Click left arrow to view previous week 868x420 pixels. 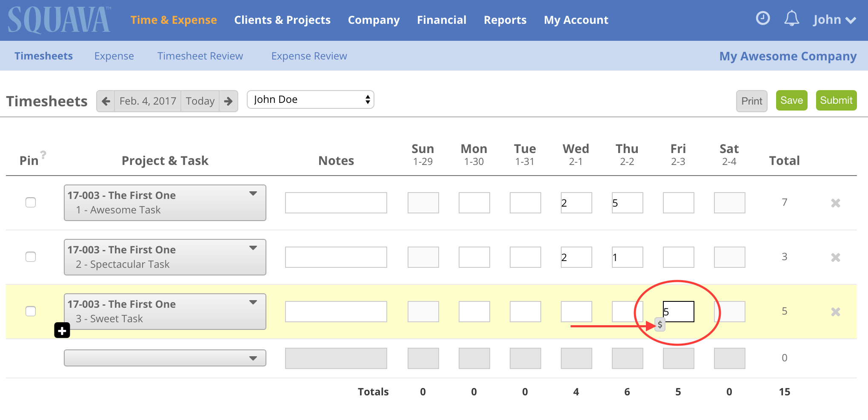106,101
